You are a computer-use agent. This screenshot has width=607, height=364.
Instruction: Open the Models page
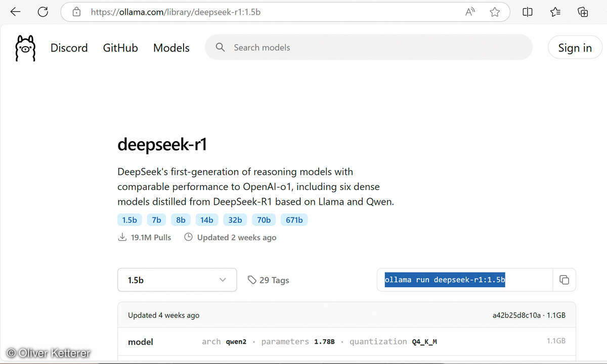click(x=171, y=48)
